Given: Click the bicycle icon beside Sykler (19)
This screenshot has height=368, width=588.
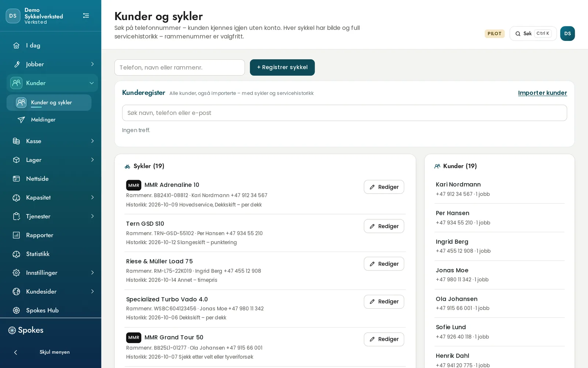Looking at the screenshot, I should point(128,166).
